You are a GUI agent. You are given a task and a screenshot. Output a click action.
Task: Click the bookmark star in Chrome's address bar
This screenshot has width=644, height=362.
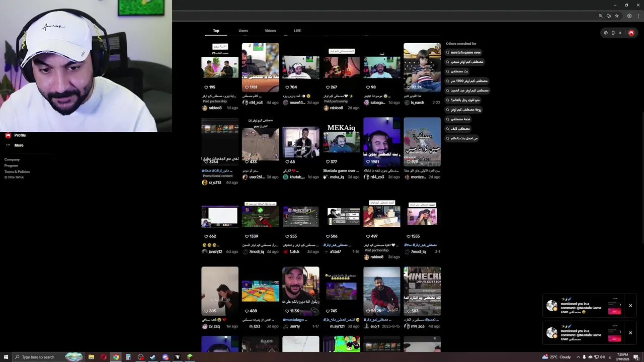[x=616, y=16]
